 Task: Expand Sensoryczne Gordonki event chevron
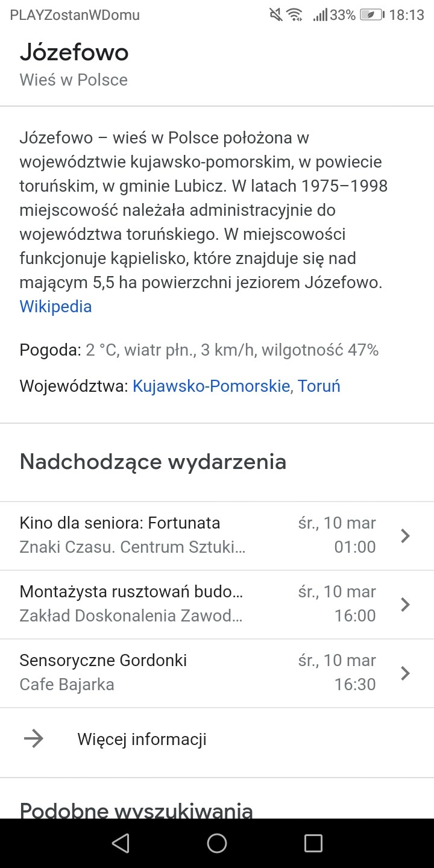pyautogui.click(x=406, y=673)
